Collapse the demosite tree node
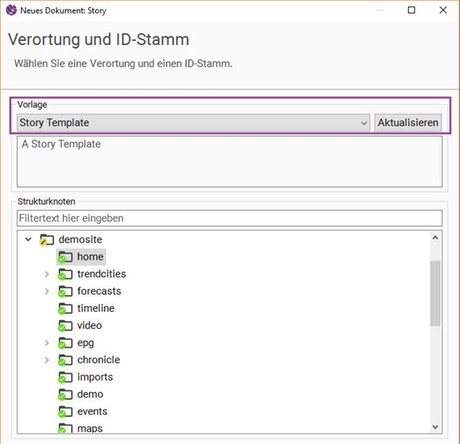Viewport: 460px width, 444px height. (29, 239)
